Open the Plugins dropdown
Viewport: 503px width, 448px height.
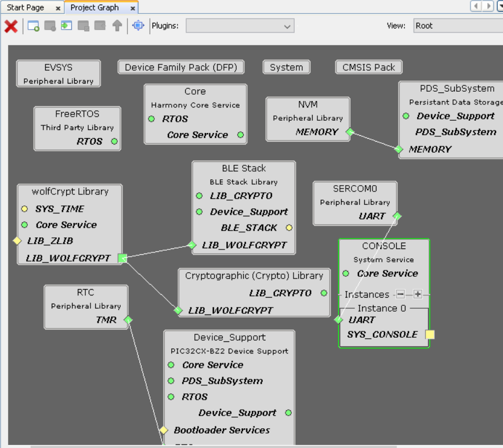240,26
